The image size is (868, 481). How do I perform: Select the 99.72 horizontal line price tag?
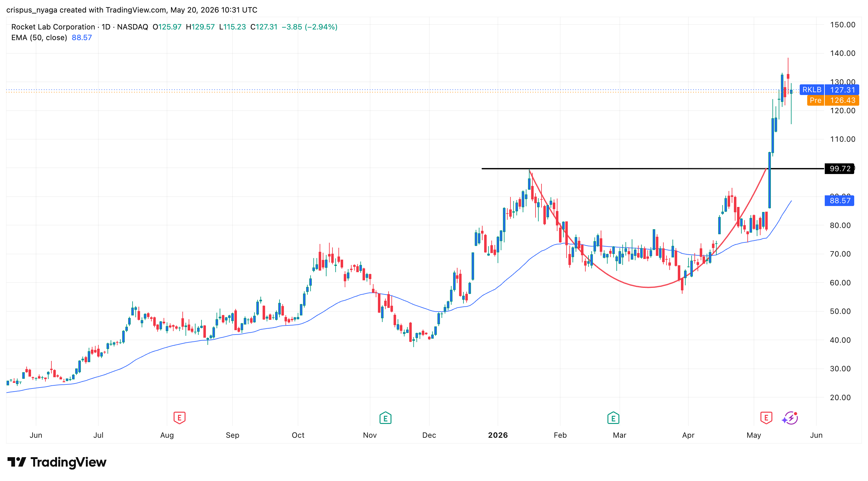[839, 168]
